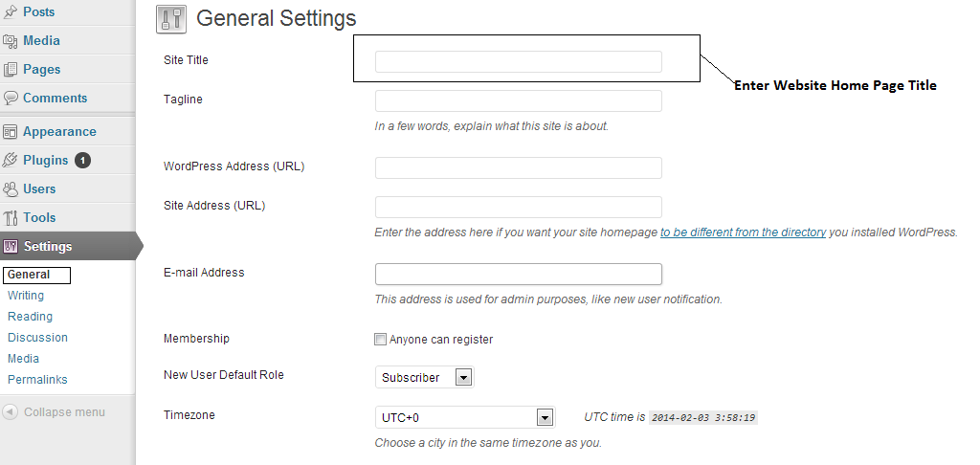Screen dimensions: 980x465
Task: Collapse the admin sidebar menu
Action: point(56,412)
